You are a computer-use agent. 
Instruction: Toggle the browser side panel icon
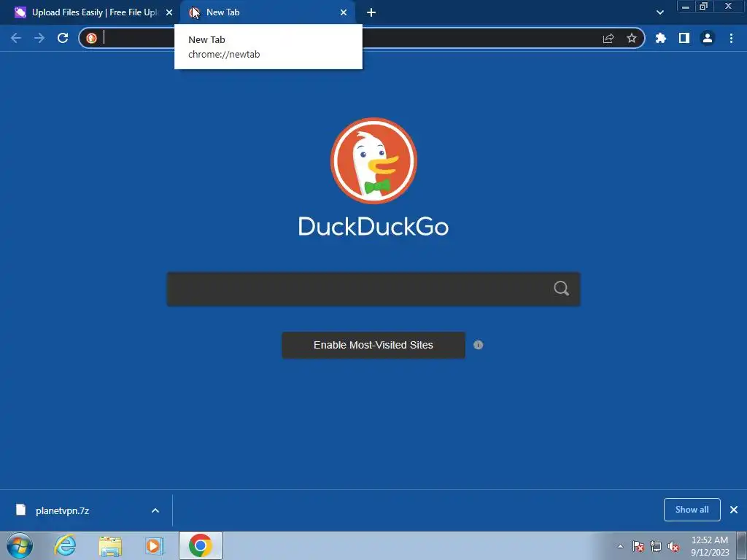click(x=684, y=38)
